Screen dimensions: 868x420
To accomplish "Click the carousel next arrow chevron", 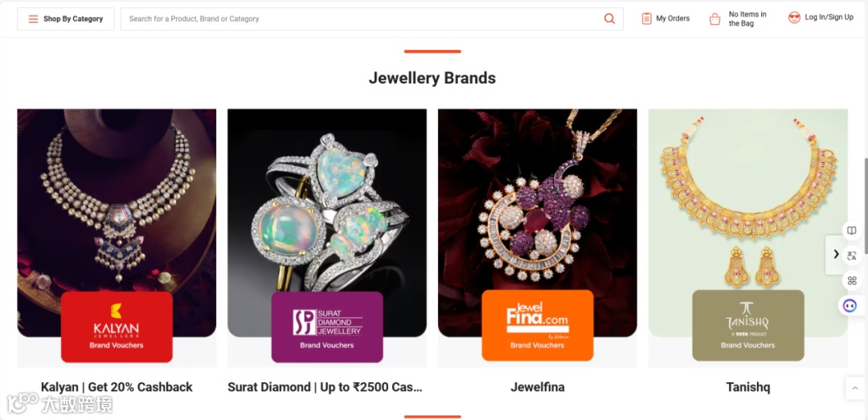I will click(x=836, y=254).
